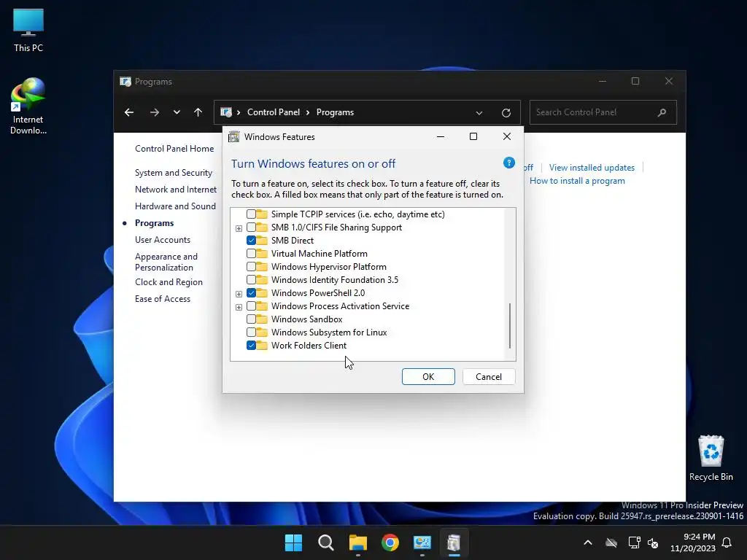Open Network and Internet category
The width and height of the screenshot is (747, 560).
pyautogui.click(x=176, y=190)
